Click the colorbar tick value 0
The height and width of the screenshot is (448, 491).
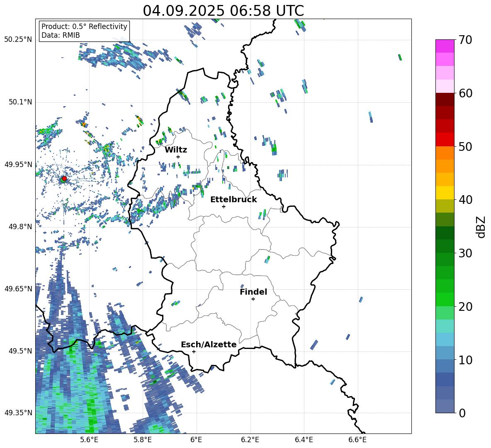pyautogui.click(x=462, y=413)
